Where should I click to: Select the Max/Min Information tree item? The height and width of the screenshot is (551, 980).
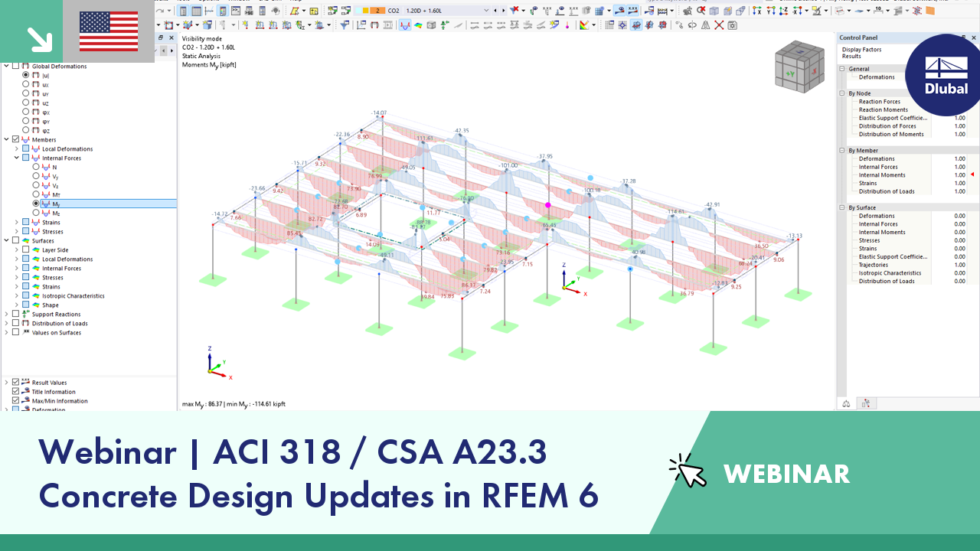click(x=60, y=401)
